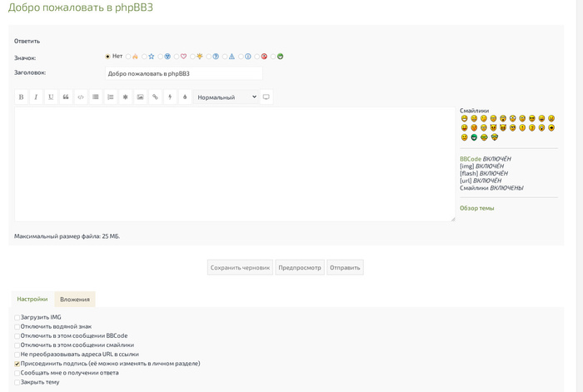Uncheck 'Присоединить подпись' checkbox
The width and height of the screenshot is (583, 392).
pos(17,364)
